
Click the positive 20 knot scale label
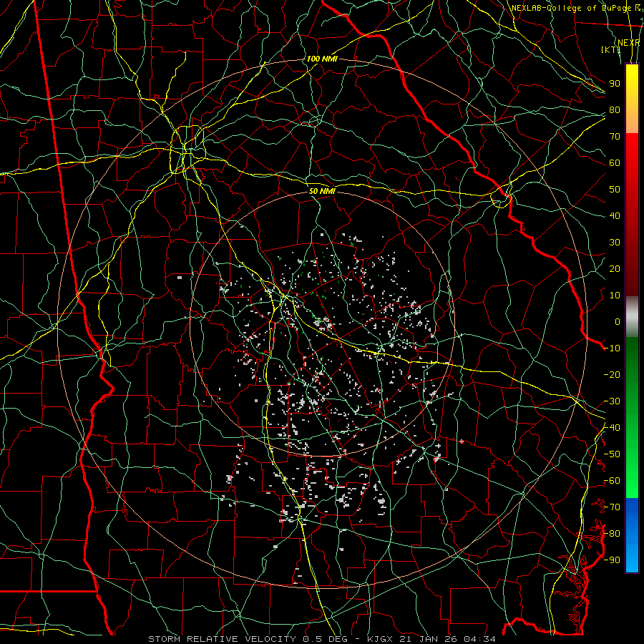[x=615, y=268]
